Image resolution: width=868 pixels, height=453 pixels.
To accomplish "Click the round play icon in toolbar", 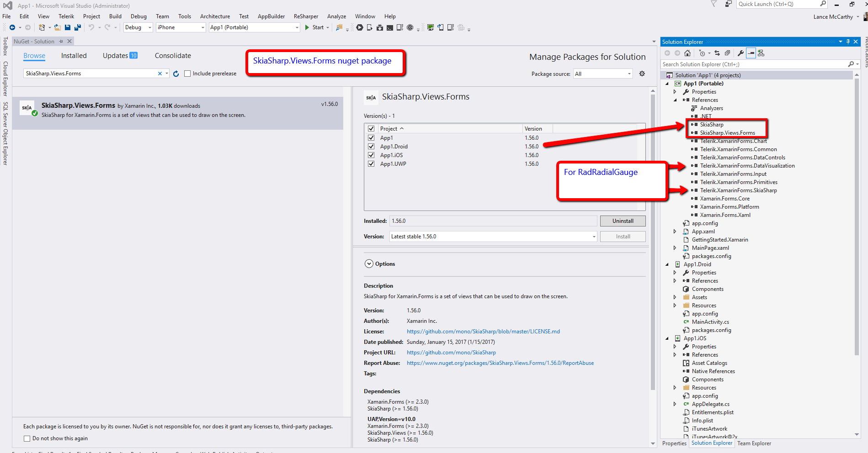I will (360, 27).
